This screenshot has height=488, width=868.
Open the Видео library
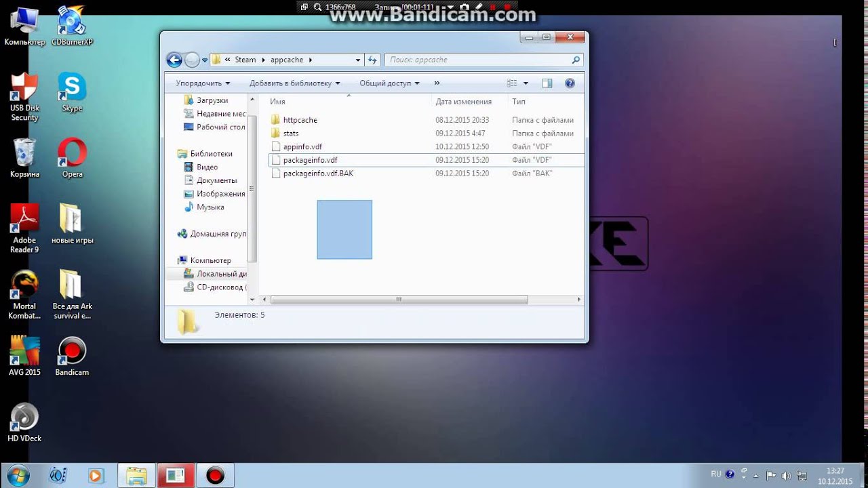202,167
